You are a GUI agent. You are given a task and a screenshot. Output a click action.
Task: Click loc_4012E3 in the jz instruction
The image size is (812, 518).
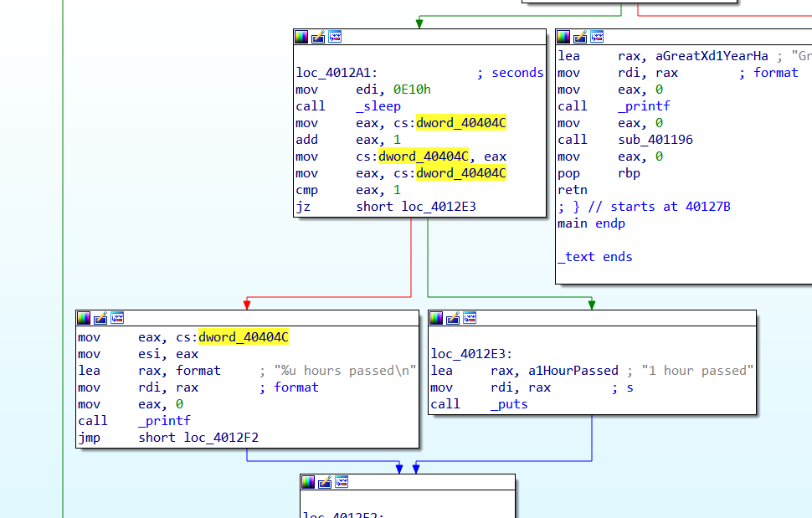[439, 207]
